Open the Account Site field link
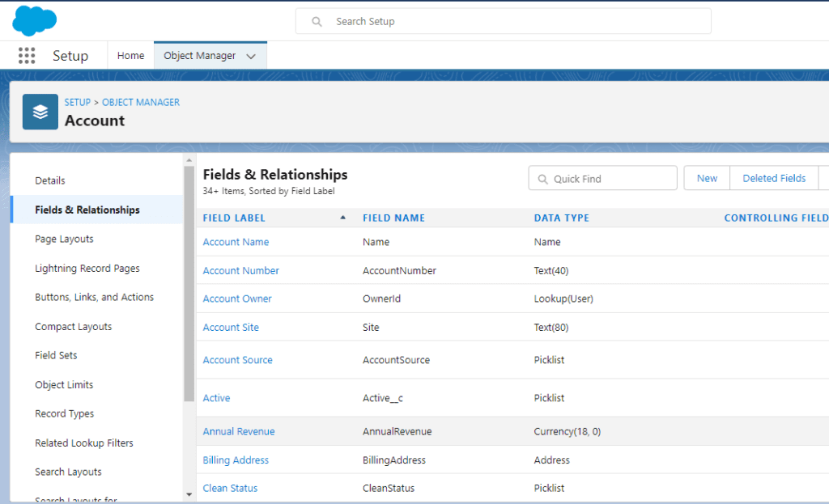The width and height of the screenshot is (829, 504). [x=231, y=327]
